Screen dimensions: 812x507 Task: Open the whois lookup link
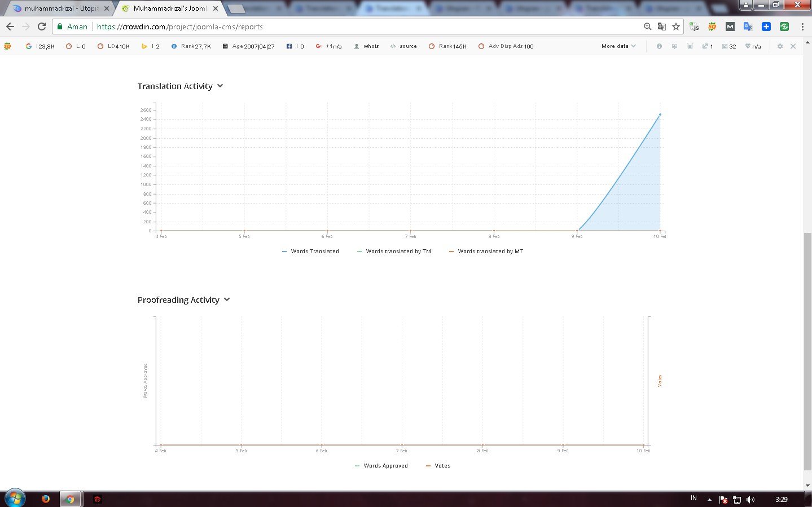(x=366, y=46)
